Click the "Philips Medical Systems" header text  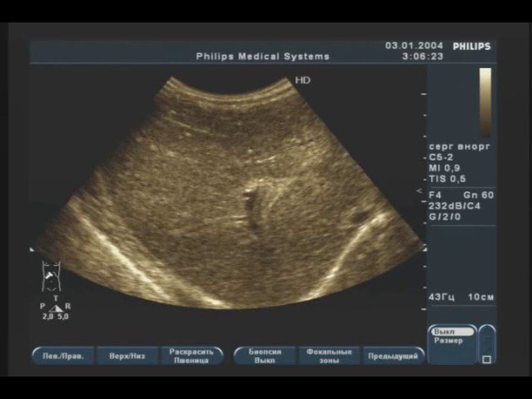point(263,57)
